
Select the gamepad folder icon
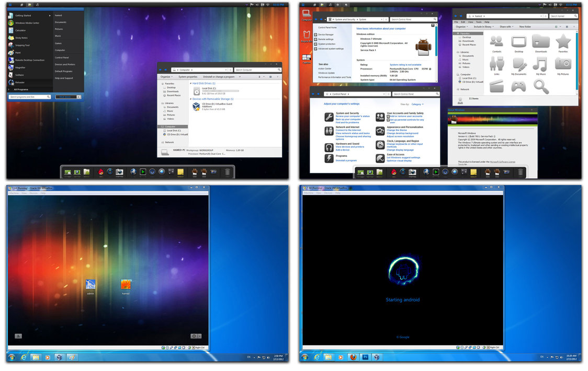(x=518, y=87)
